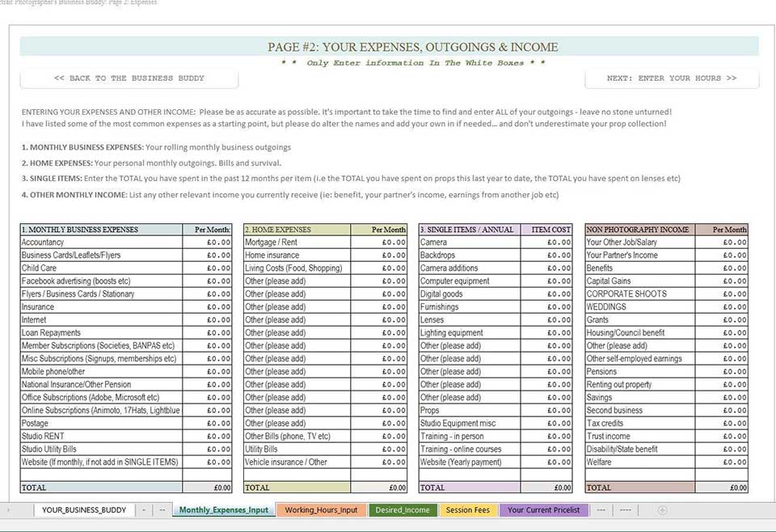Select the 'Studio Utility Bills' label

tap(49, 450)
